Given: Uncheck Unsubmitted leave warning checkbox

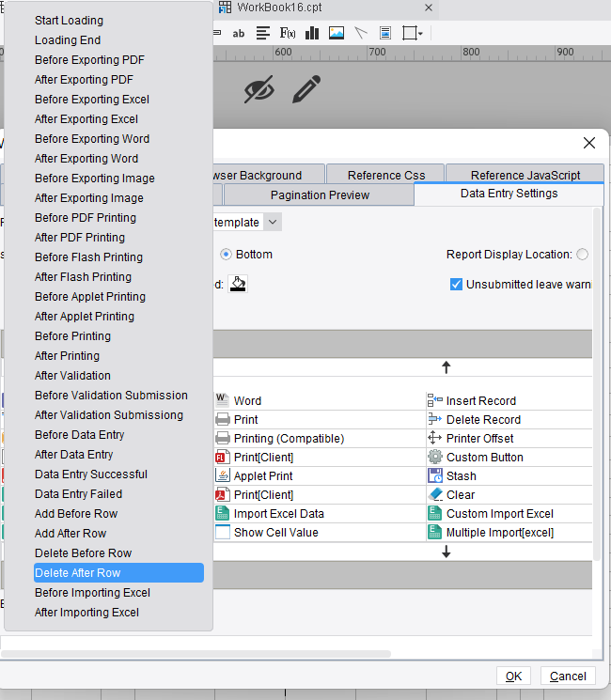Looking at the screenshot, I should coord(456,285).
